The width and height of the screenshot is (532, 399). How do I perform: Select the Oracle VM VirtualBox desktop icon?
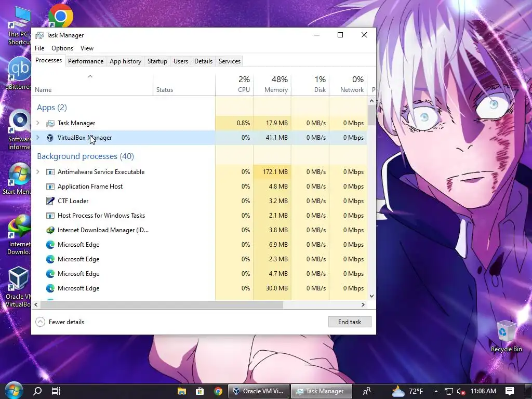(x=18, y=287)
